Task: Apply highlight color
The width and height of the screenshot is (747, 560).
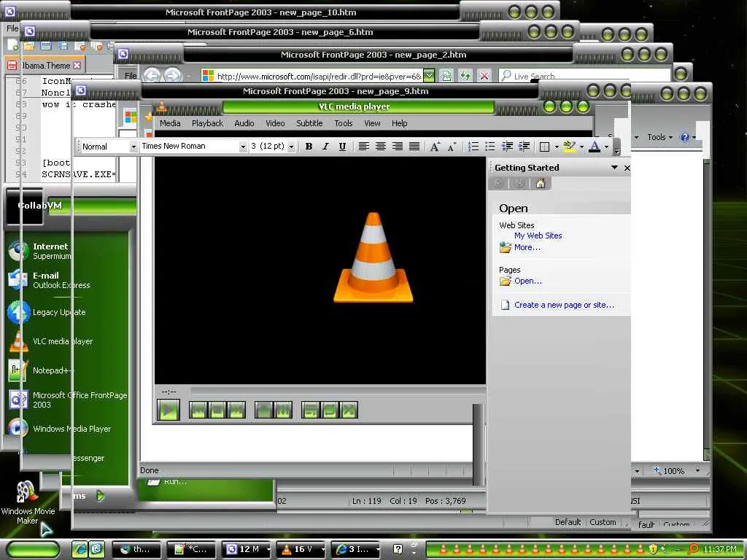Action: click(569, 146)
